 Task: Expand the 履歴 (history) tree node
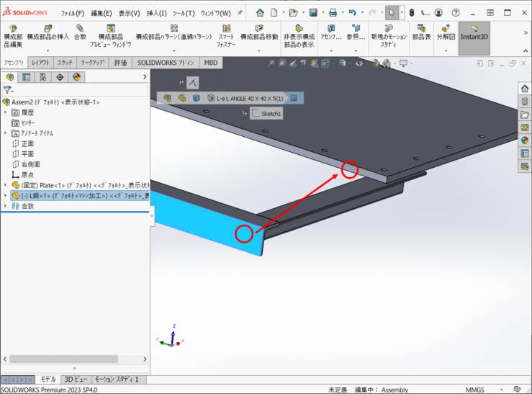(6, 113)
